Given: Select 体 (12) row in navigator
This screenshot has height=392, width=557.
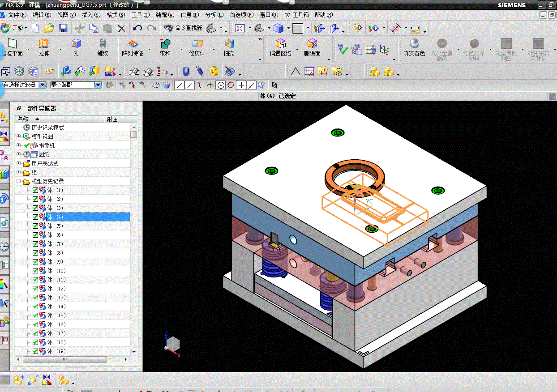Looking at the screenshot, I should tap(73, 289).
